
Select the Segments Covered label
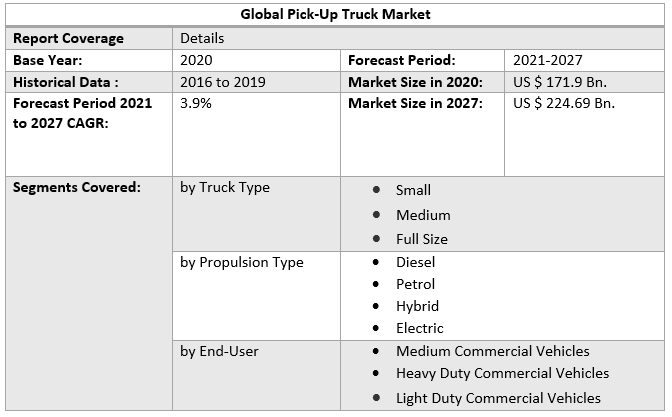pyautogui.click(x=77, y=187)
